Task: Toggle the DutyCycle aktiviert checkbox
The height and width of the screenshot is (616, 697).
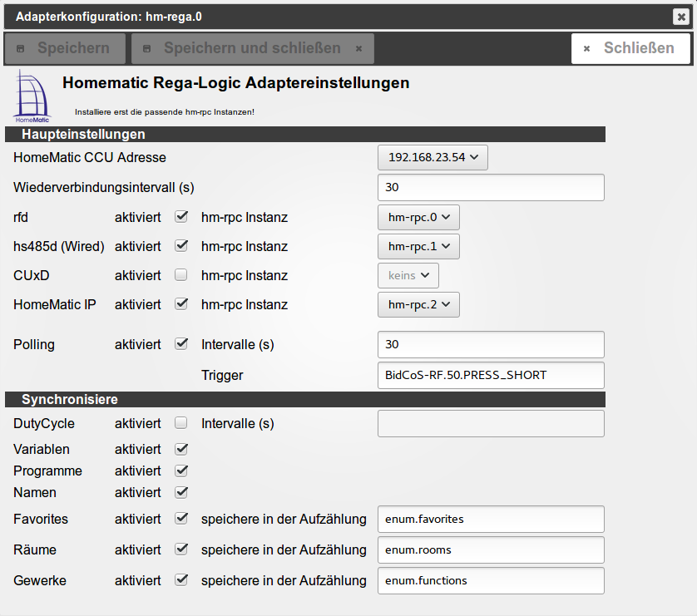Action: [181, 423]
